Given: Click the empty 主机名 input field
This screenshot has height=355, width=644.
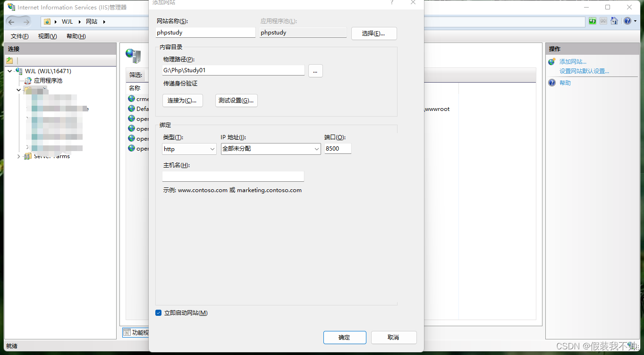Looking at the screenshot, I should 233,176.
